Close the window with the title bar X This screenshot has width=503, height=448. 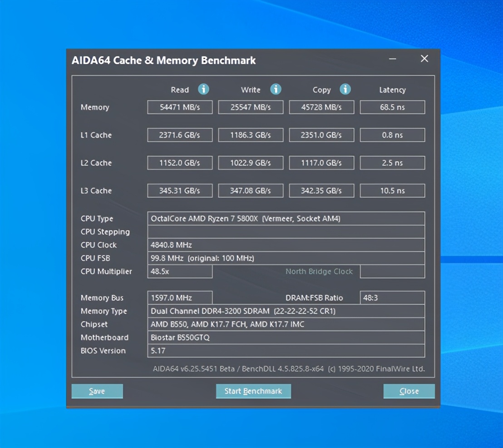[424, 59]
